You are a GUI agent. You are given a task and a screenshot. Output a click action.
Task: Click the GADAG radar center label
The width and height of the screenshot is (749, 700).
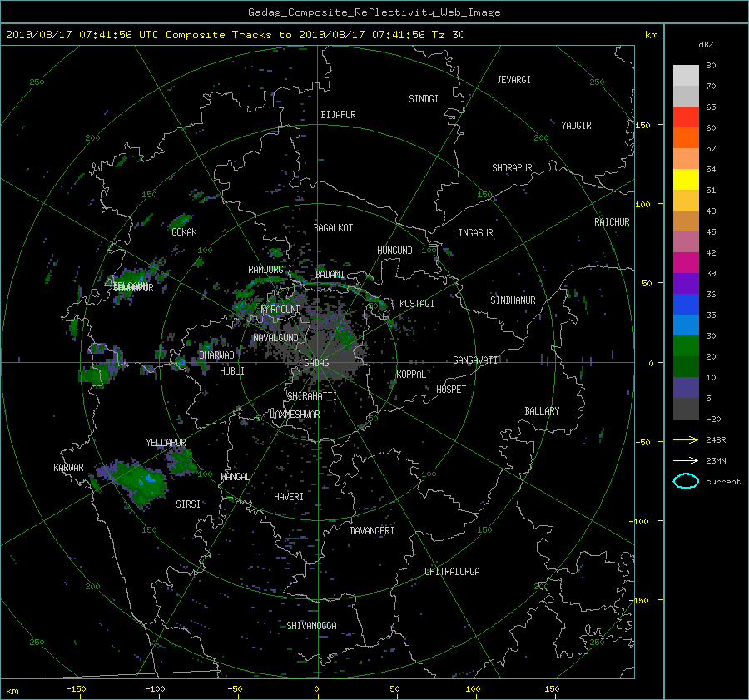pyautogui.click(x=316, y=363)
